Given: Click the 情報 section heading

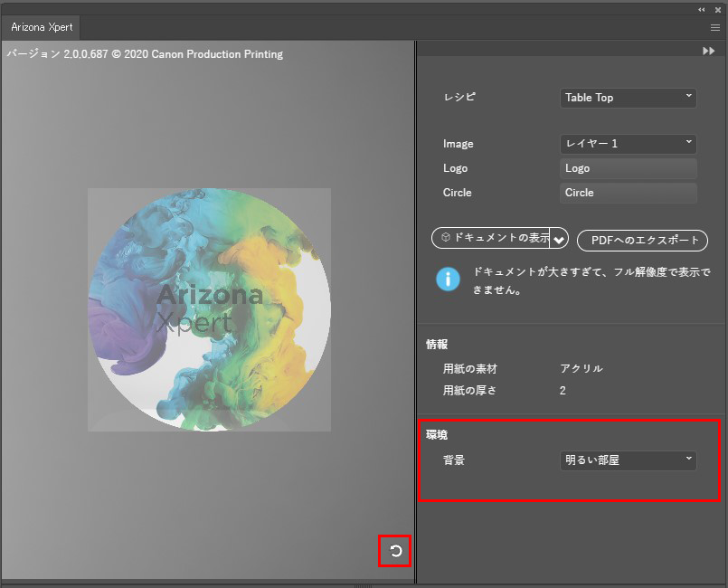Looking at the screenshot, I should pyautogui.click(x=437, y=344).
